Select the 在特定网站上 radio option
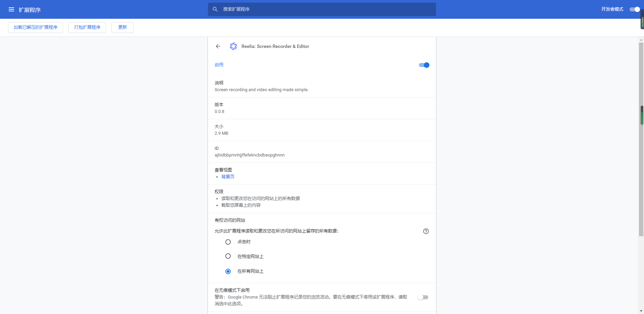The height and width of the screenshot is (314, 644). 228,256
